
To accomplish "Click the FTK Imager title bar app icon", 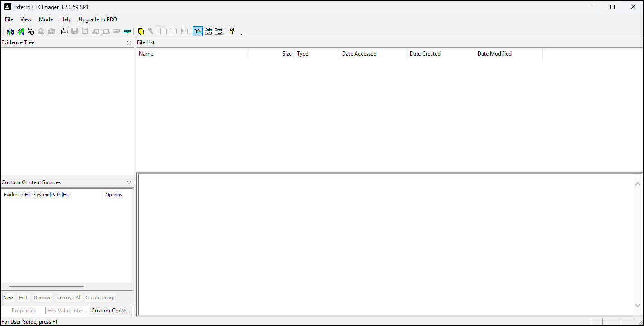I will (8, 7).
